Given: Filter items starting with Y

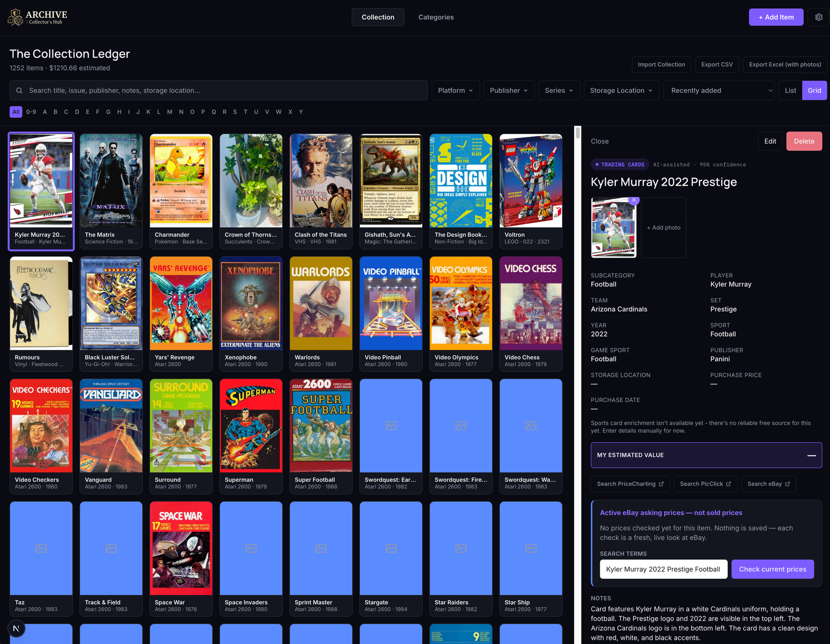Looking at the screenshot, I should [301, 112].
